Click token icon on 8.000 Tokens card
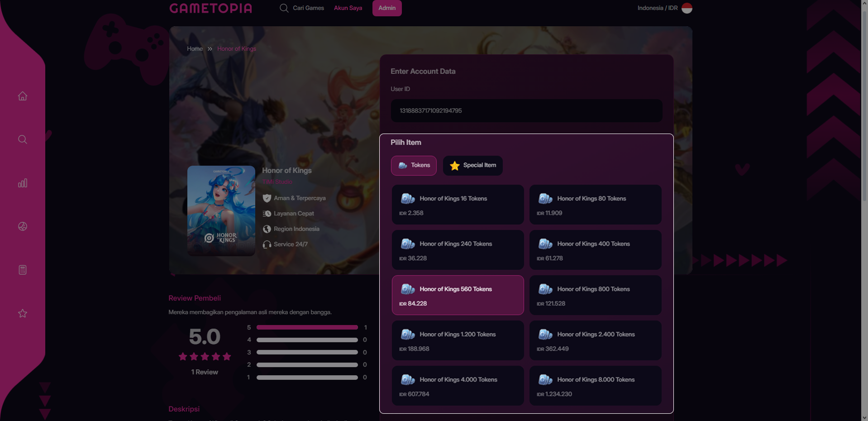868x421 pixels. coord(545,380)
